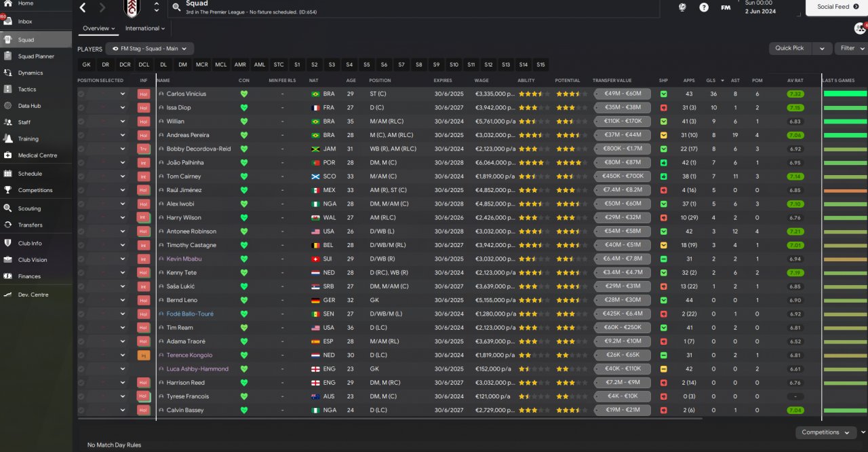Click Carlos Vinicius green heart condition icon
The width and height of the screenshot is (868, 452).
[244, 94]
